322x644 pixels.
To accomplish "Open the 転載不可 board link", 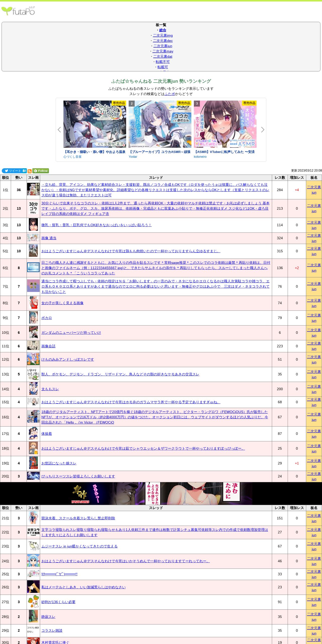I will point(163,62).
